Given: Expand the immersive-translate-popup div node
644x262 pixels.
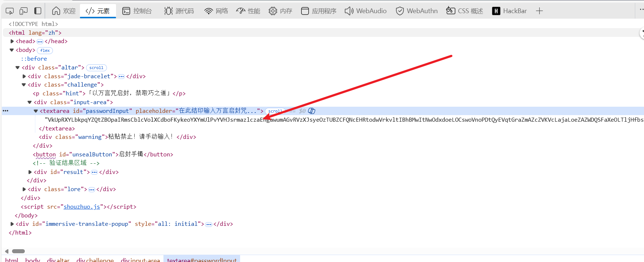Looking at the screenshot, I should (12, 224).
